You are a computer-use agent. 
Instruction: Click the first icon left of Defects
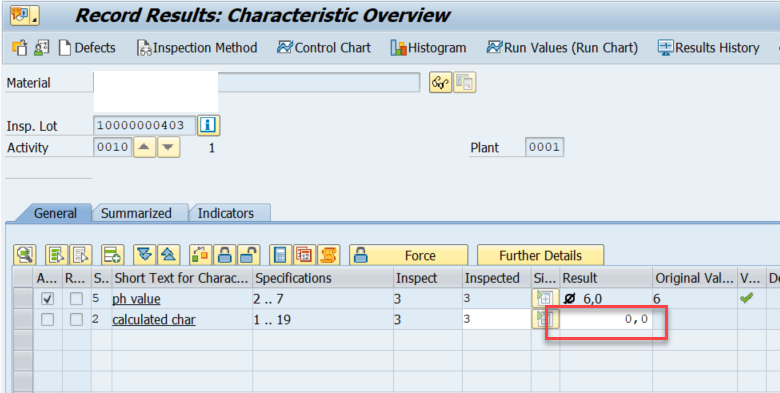click(x=19, y=48)
